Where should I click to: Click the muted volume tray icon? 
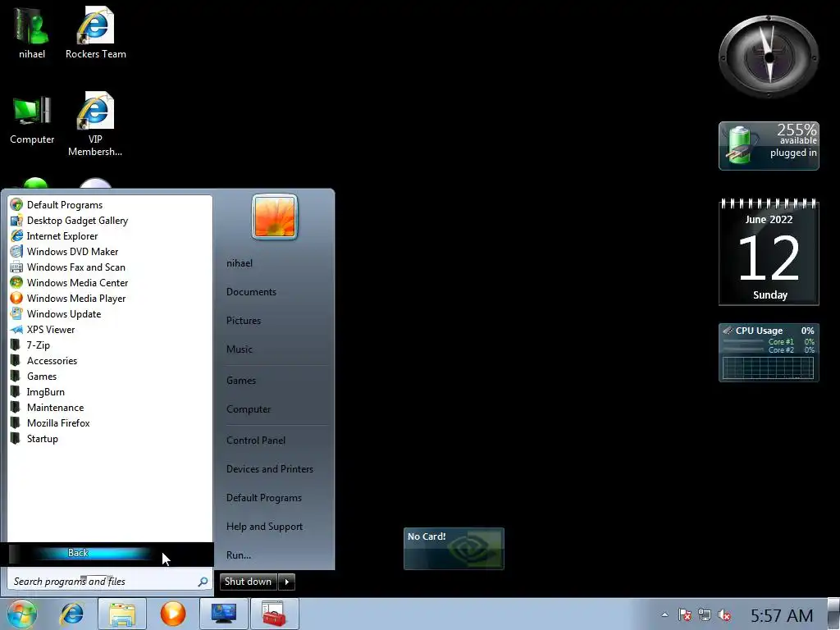[725, 615]
